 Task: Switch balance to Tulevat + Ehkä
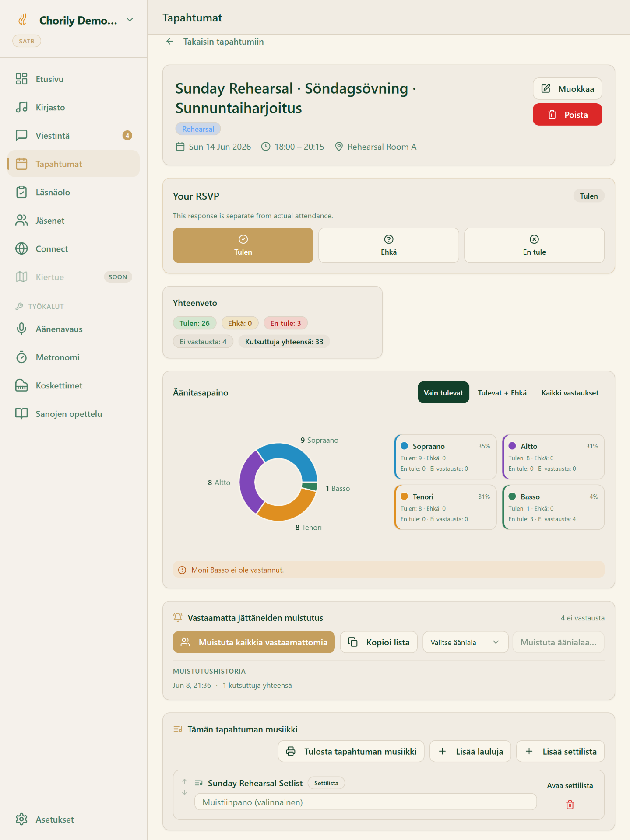coord(502,392)
